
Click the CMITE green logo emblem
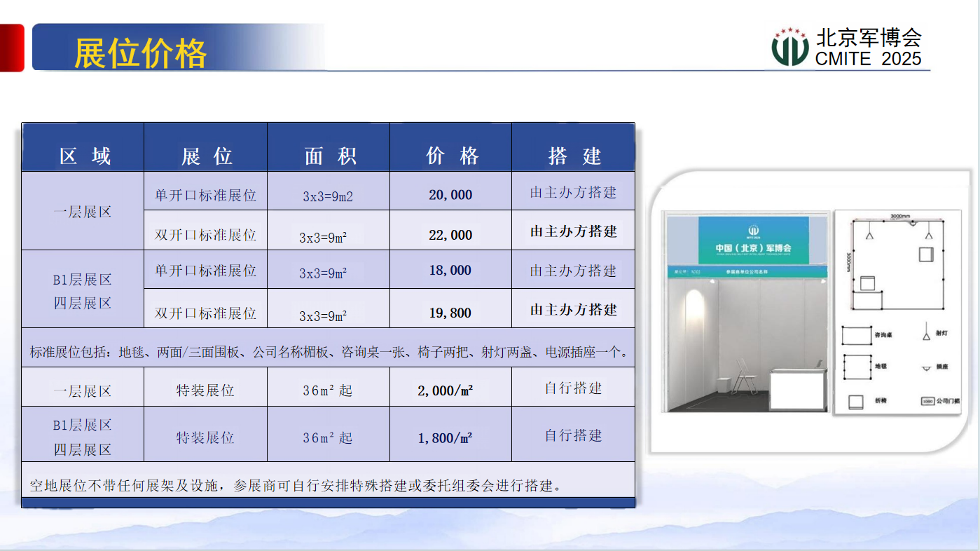pos(790,46)
